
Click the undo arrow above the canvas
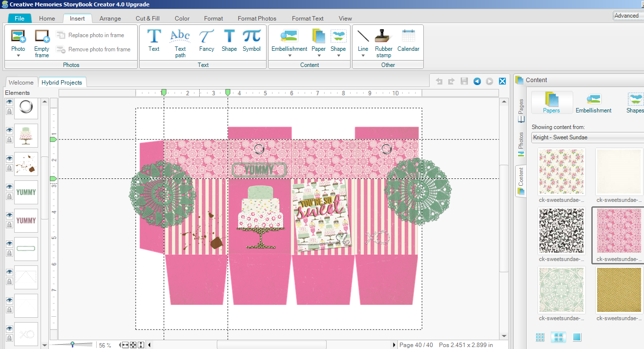tap(439, 82)
